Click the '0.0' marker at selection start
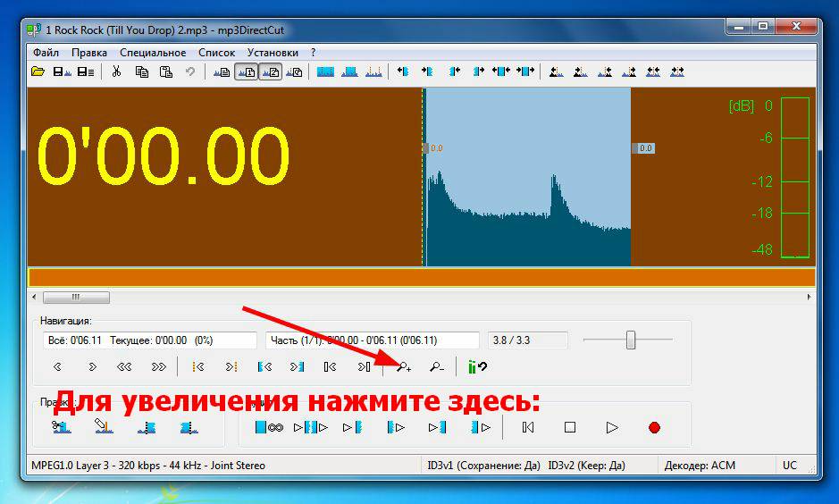 (x=433, y=148)
